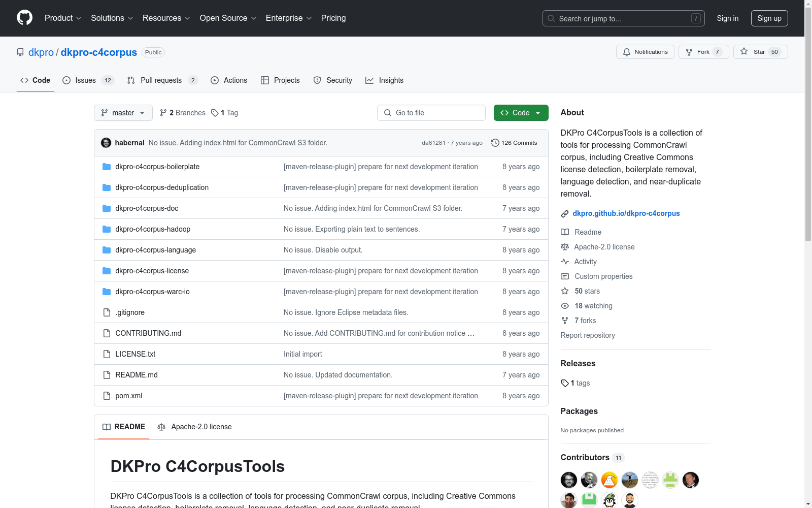
Task: Click the file icon beside LICENSE.txt
Action: (107, 354)
